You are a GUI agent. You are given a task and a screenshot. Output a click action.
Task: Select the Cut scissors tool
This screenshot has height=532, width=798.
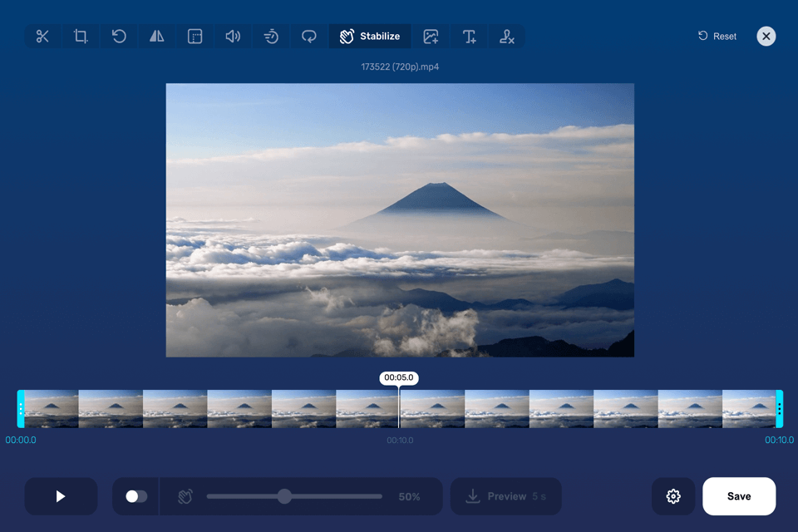42,36
